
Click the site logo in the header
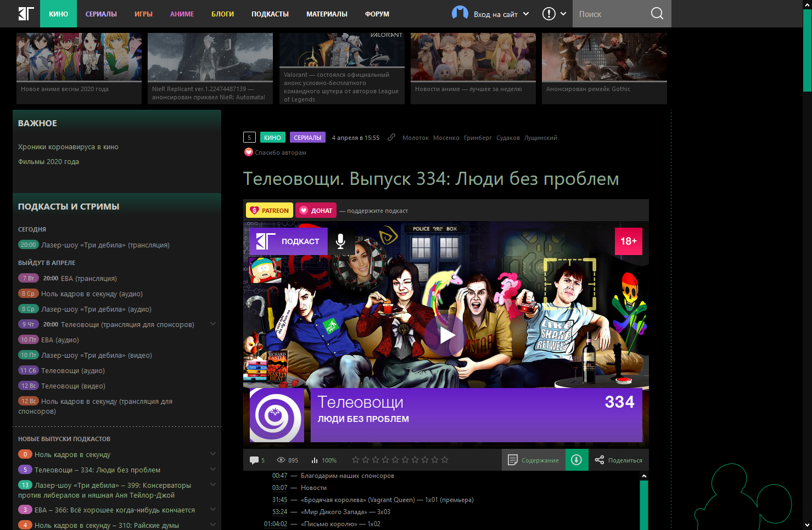[26, 14]
